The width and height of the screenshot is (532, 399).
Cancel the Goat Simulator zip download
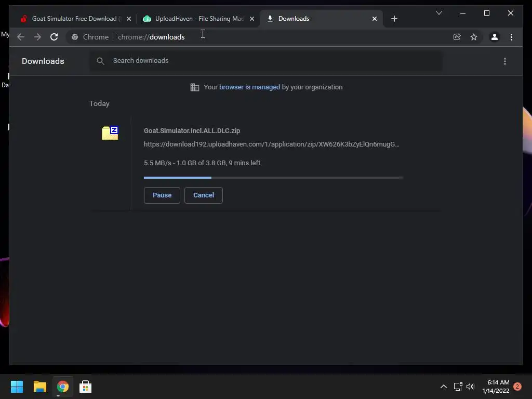pyautogui.click(x=204, y=195)
